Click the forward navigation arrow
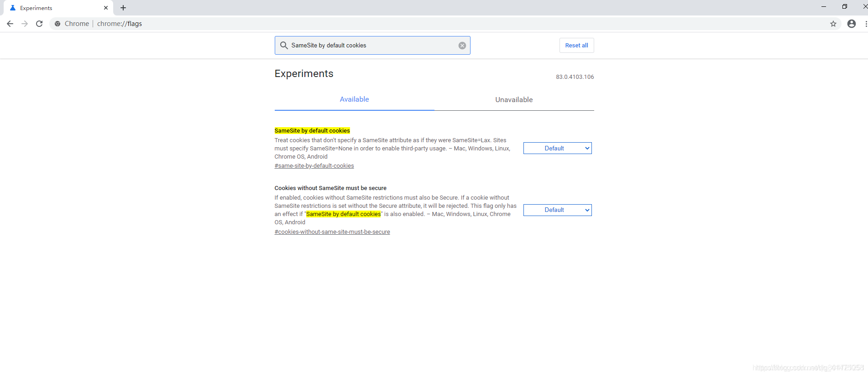Image resolution: width=868 pixels, height=376 pixels. [25, 24]
